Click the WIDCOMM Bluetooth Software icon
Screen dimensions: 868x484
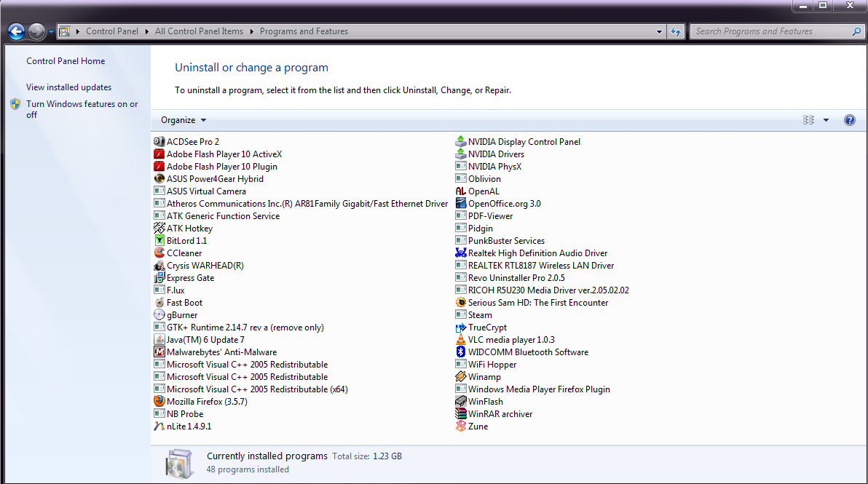pyautogui.click(x=460, y=352)
